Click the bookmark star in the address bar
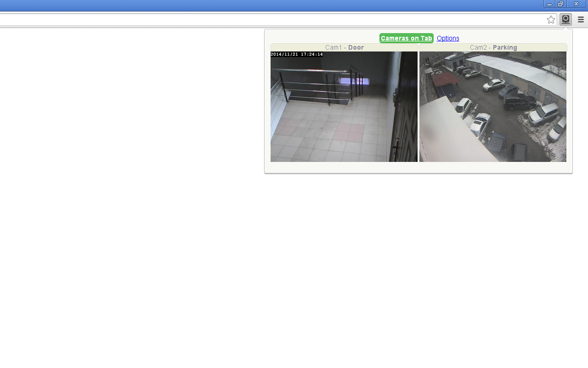Screen dimensions: 588x368 pos(551,19)
